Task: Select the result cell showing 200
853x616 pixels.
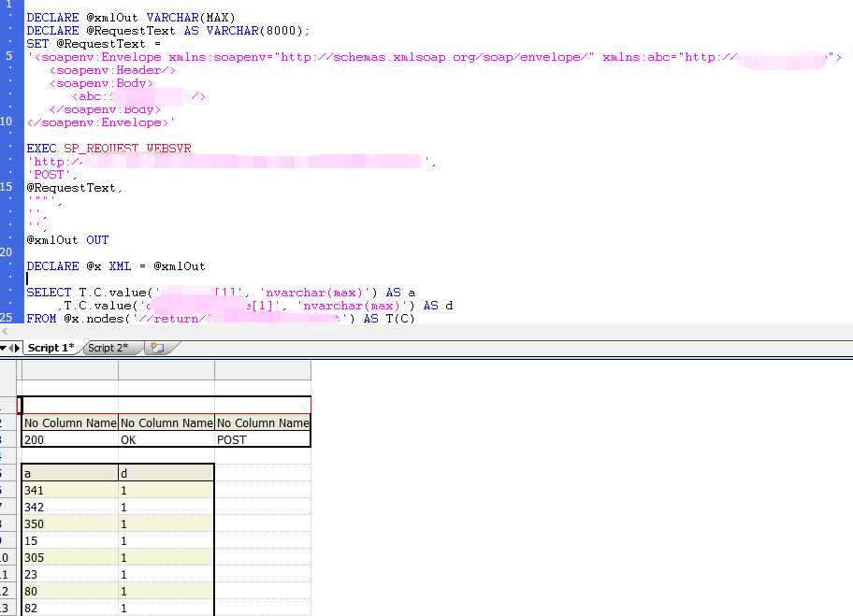Action: [x=70, y=439]
